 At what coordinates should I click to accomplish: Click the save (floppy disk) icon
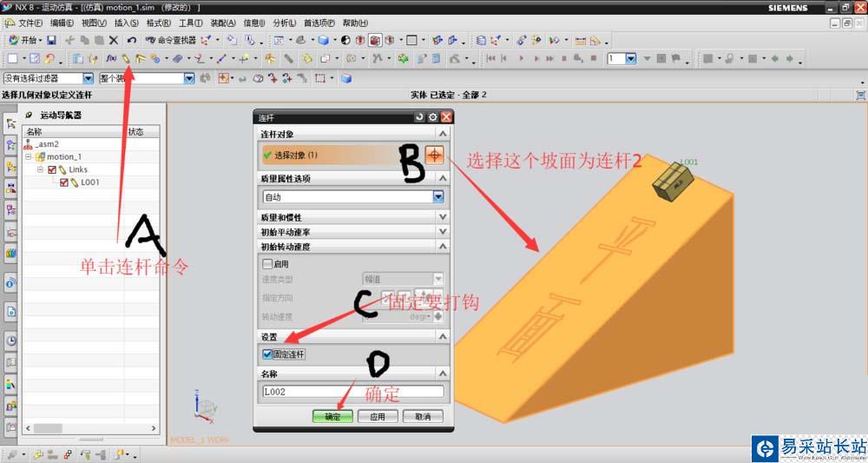click(51, 40)
